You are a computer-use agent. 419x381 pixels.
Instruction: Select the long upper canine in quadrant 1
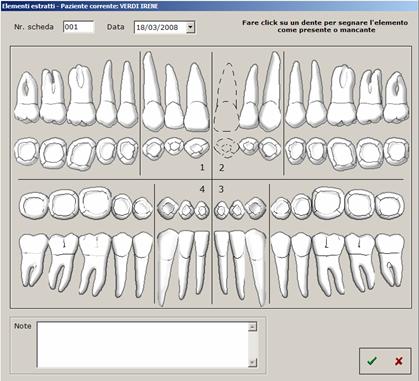coord(152,91)
